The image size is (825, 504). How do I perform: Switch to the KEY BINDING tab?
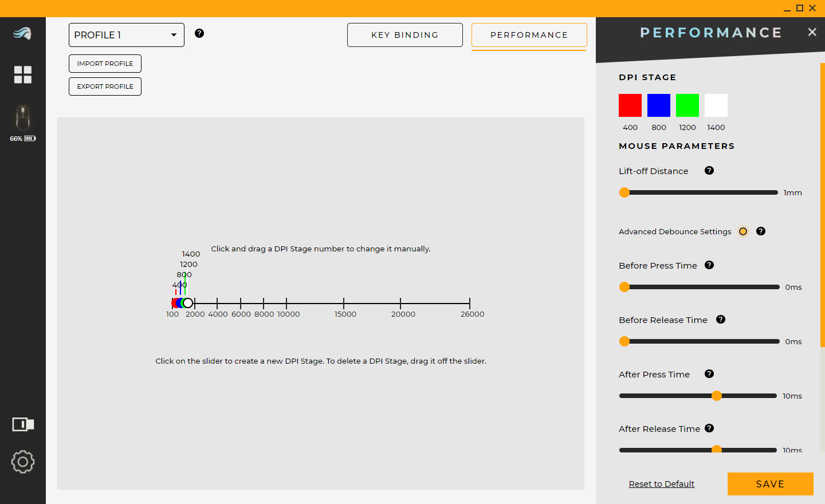(405, 35)
